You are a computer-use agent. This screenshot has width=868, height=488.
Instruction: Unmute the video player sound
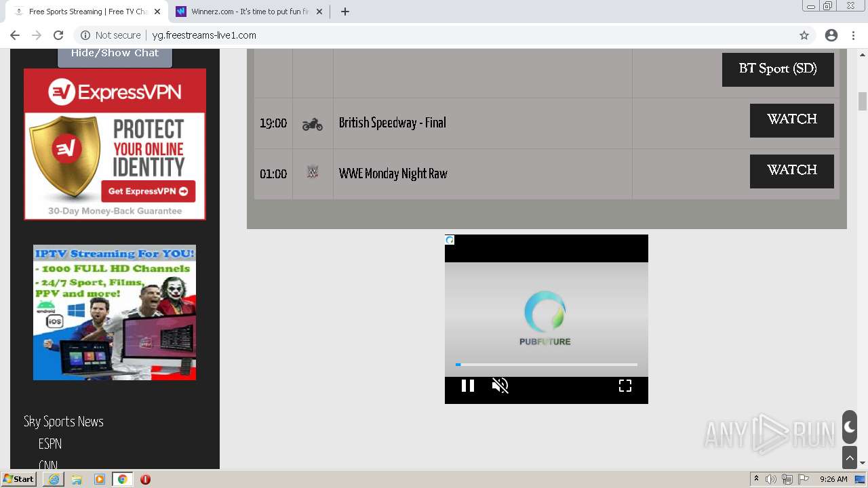coord(500,386)
